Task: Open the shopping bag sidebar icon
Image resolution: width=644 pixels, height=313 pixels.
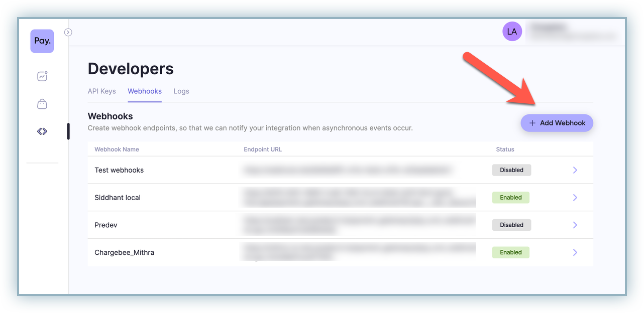Action: [42, 104]
